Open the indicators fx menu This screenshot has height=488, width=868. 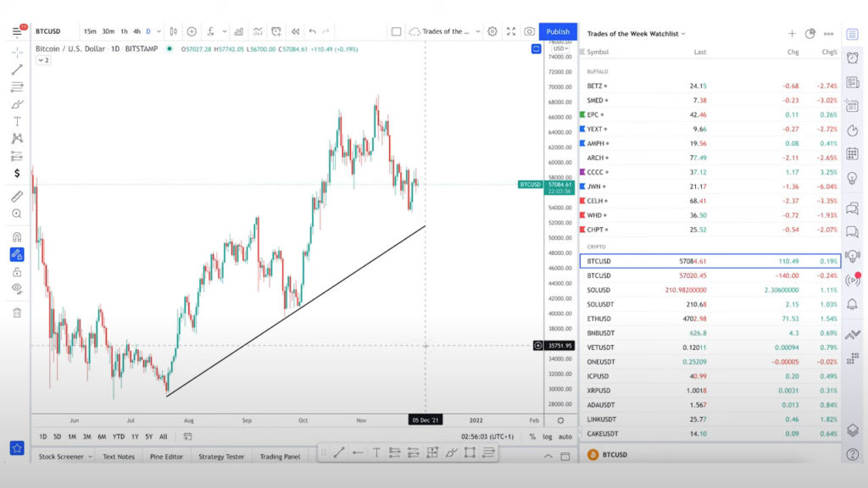click(210, 31)
